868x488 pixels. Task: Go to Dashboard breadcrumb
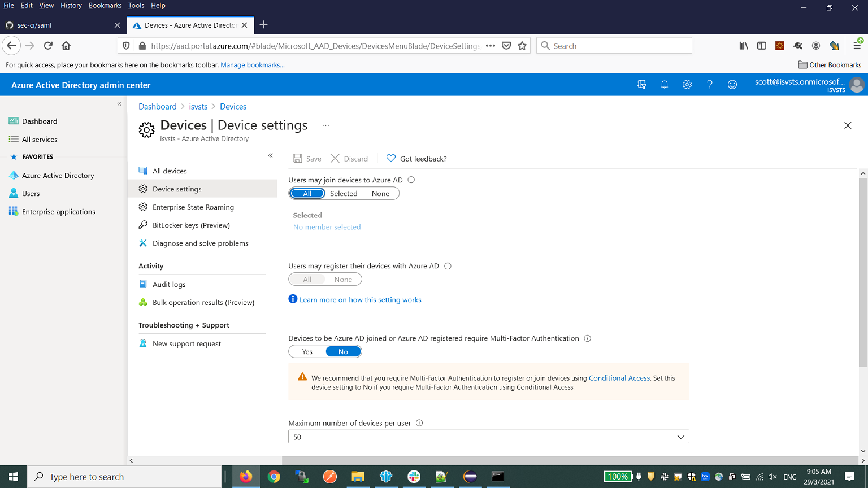tap(158, 107)
